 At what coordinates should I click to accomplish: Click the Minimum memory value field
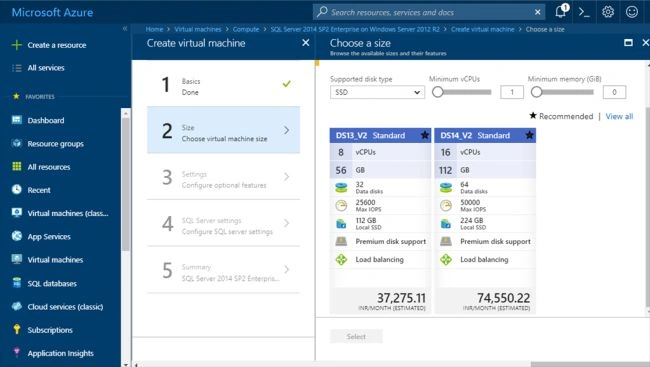point(614,92)
